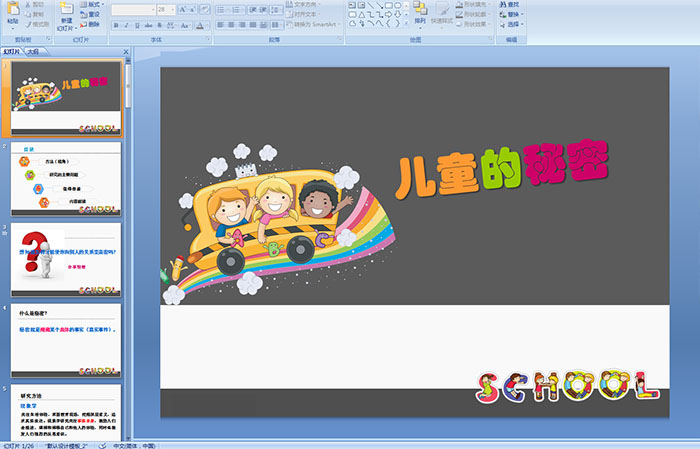
Task: Select slide 4 thumbnail
Action: 66,341
